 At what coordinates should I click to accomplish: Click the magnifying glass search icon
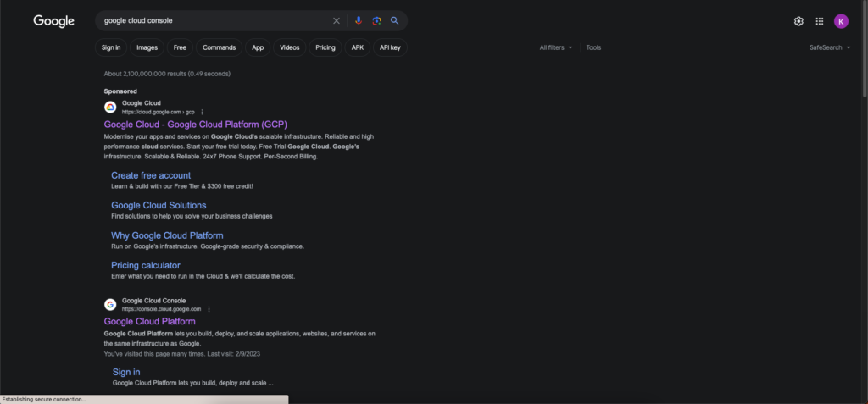[395, 21]
